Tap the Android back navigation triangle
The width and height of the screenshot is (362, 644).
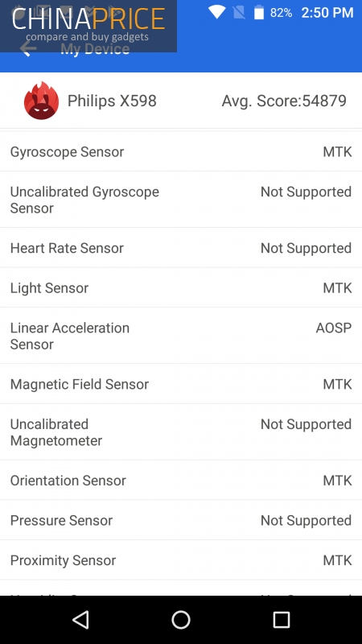click(80, 619)
